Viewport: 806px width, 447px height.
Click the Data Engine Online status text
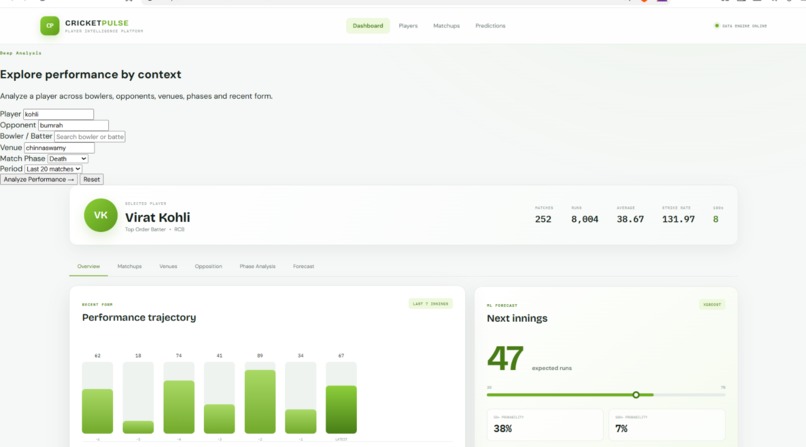tap(744, 26)
